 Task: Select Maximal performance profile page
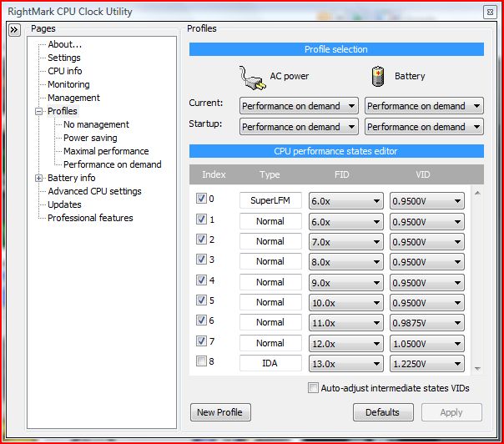(106, 151)
